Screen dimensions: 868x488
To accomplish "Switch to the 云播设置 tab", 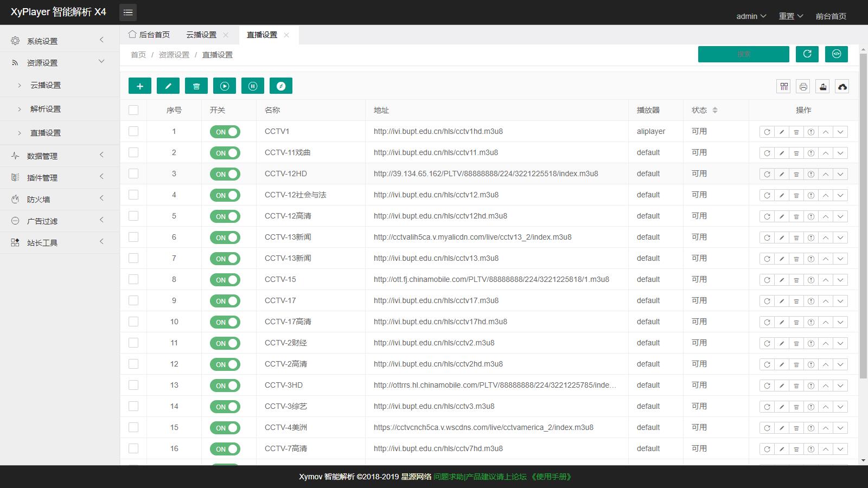I will tap(201, 35).
